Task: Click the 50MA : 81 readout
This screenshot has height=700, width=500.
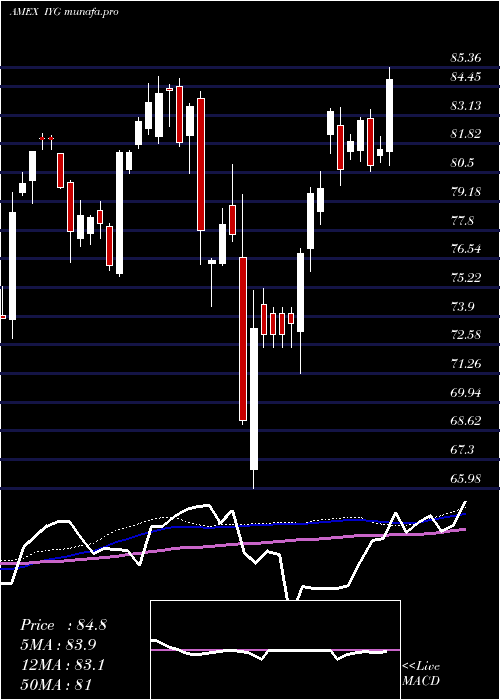Action: (x=56, y=685)
